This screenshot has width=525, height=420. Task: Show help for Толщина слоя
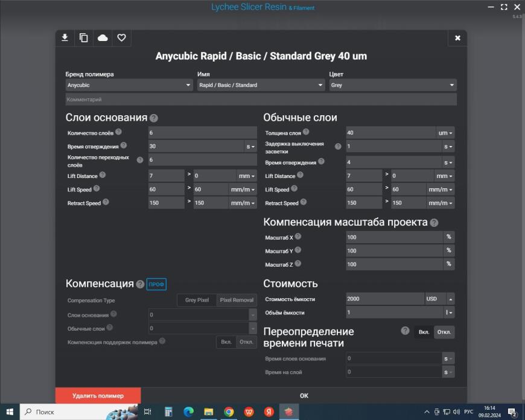(x=306, y=132)
